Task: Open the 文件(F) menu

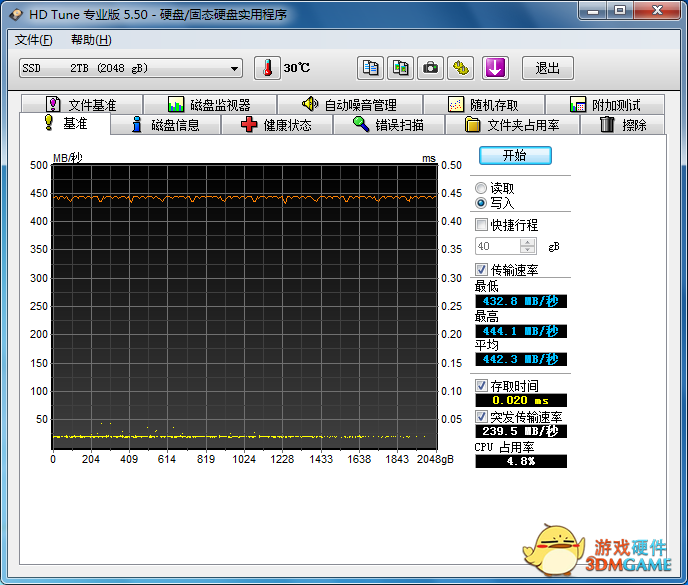Action: tap(34, 40)
